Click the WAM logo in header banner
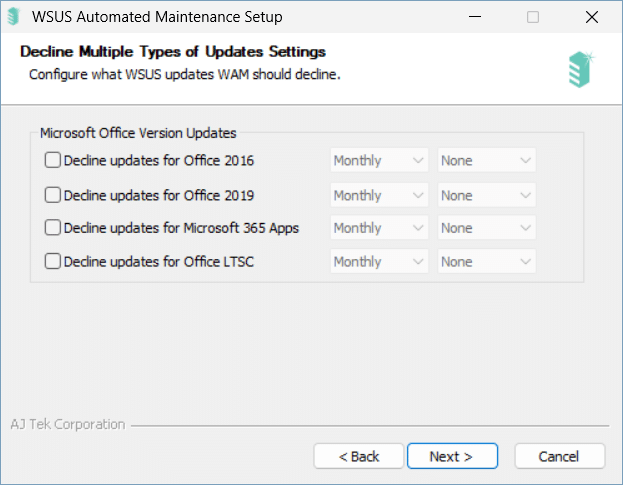 coord(581,70)
